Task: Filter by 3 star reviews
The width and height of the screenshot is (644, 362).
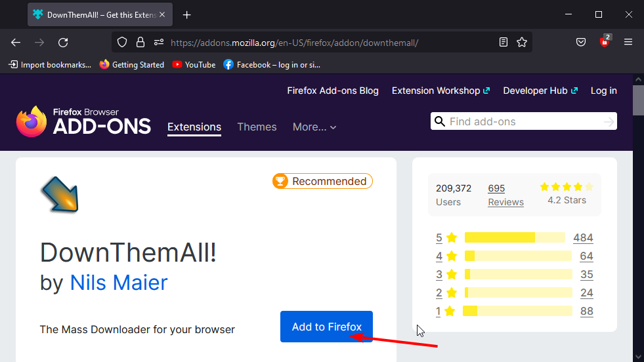Action: pyautogui.click(x=446, y=274)
